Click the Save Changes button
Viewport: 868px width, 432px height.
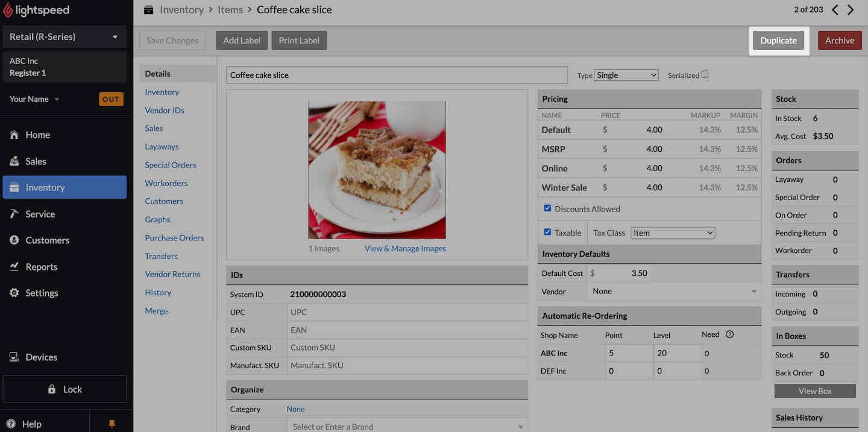point(172,40)
